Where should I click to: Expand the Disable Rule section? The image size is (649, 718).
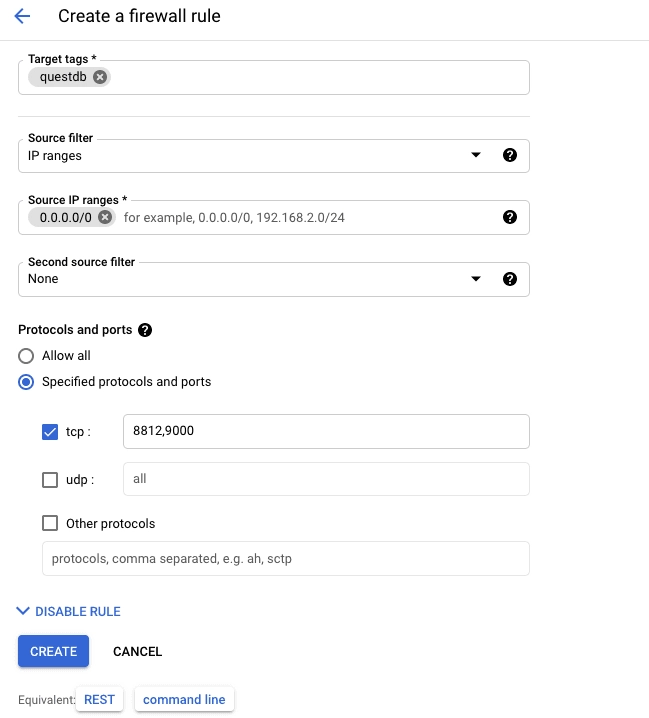pyautogui.click(x=69, y=611)
